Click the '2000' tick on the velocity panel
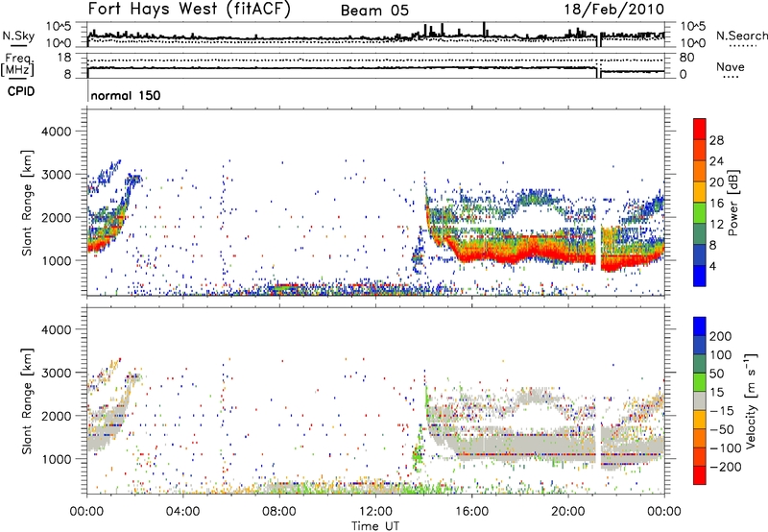The image size is (768, 532). click(56, 416)
